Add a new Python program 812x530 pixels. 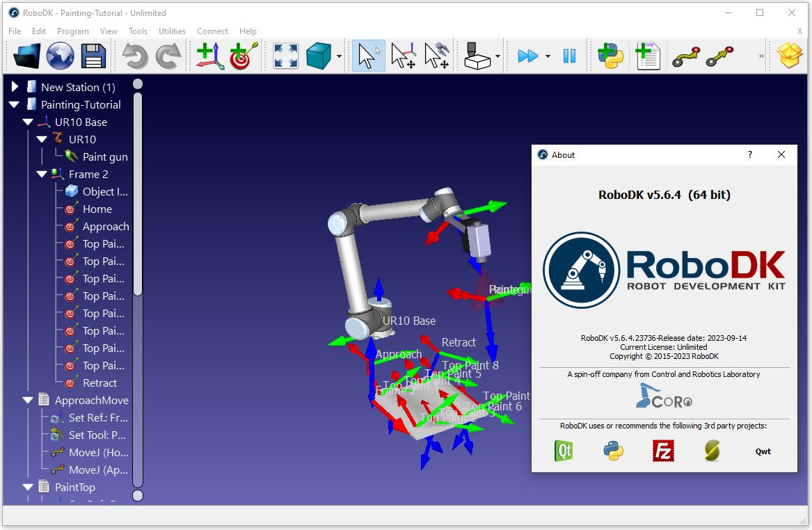[x=610, y=56]
